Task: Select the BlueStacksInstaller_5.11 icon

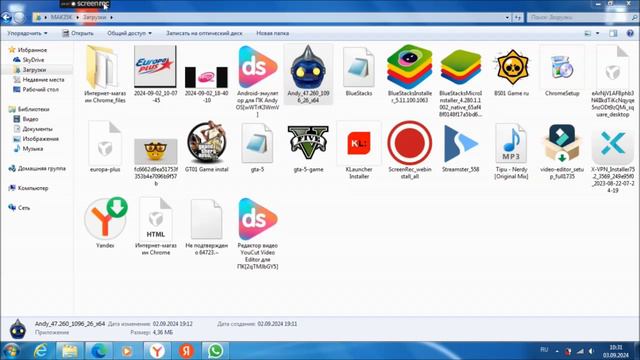Action: (409, 67)
